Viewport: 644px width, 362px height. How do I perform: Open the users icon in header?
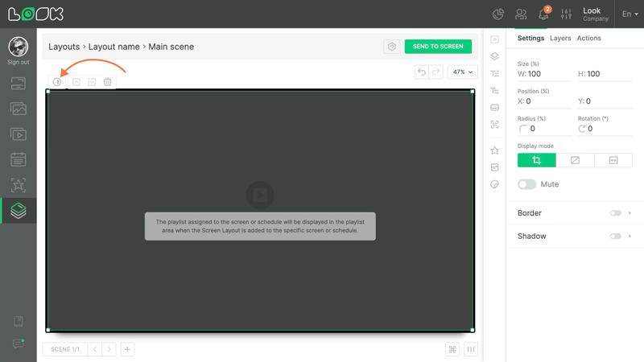tap(521, 14)
